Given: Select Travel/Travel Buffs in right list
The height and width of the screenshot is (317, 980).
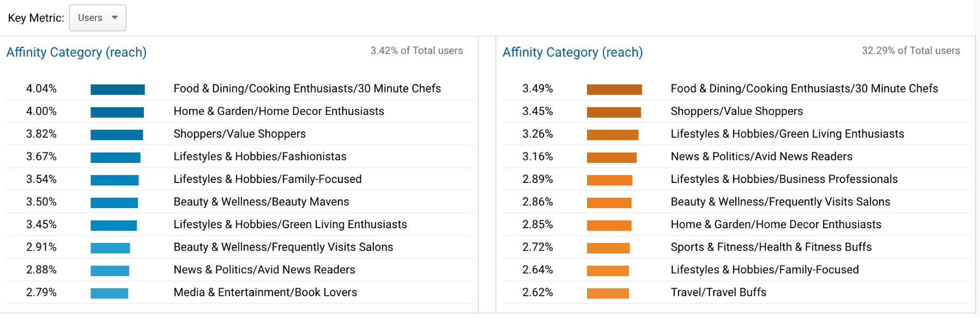Looking at the screenshot, I should coord(718,292).
